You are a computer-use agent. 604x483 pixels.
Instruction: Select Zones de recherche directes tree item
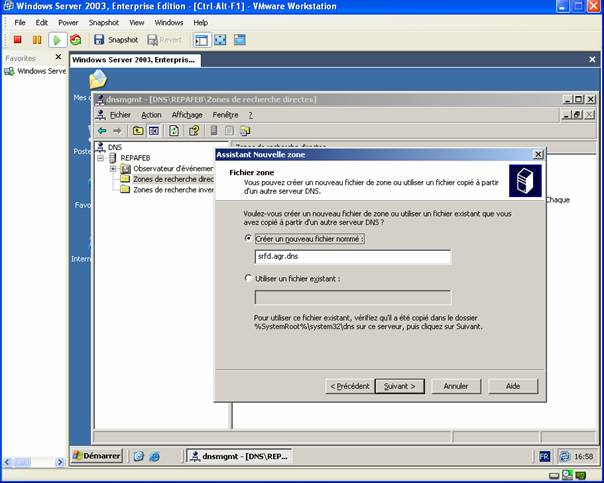pyautogui.click(x=173, y=179)
